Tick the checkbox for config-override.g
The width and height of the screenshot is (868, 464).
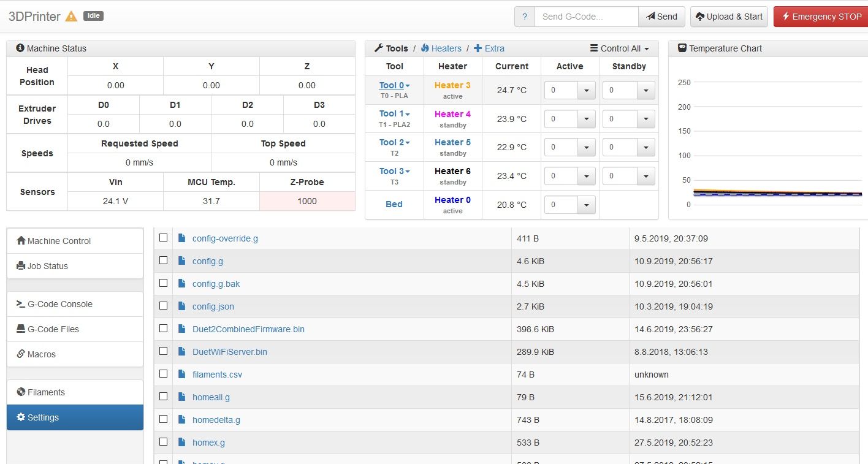click(163, 237)
